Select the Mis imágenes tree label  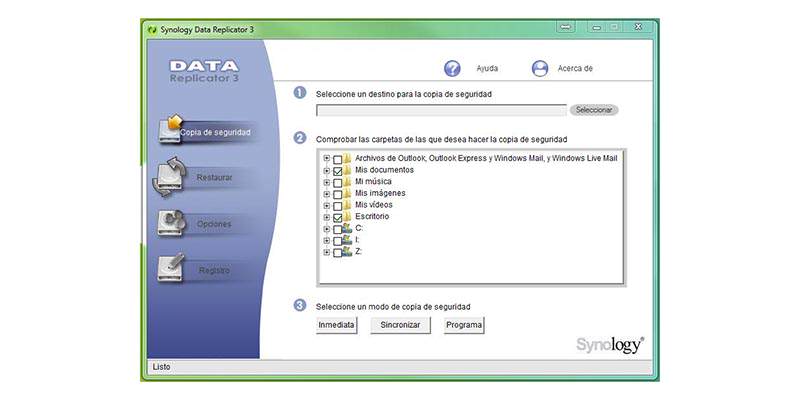[x=380, y=193]
